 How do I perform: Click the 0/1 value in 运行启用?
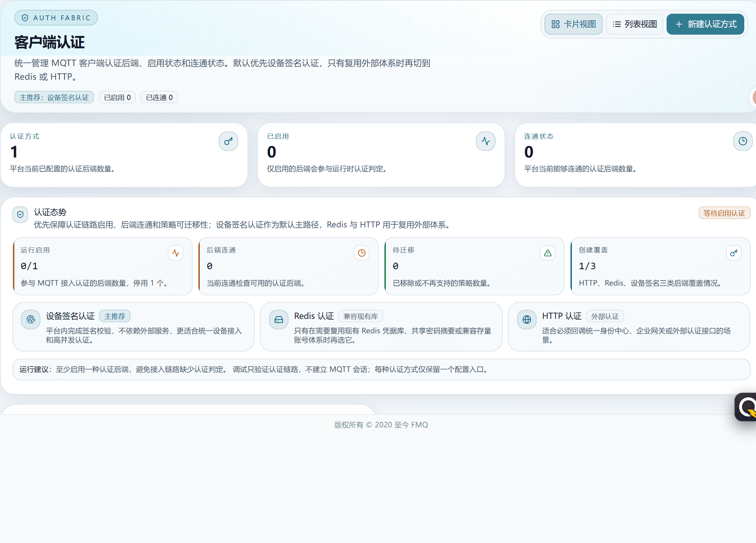coord(29,266)
